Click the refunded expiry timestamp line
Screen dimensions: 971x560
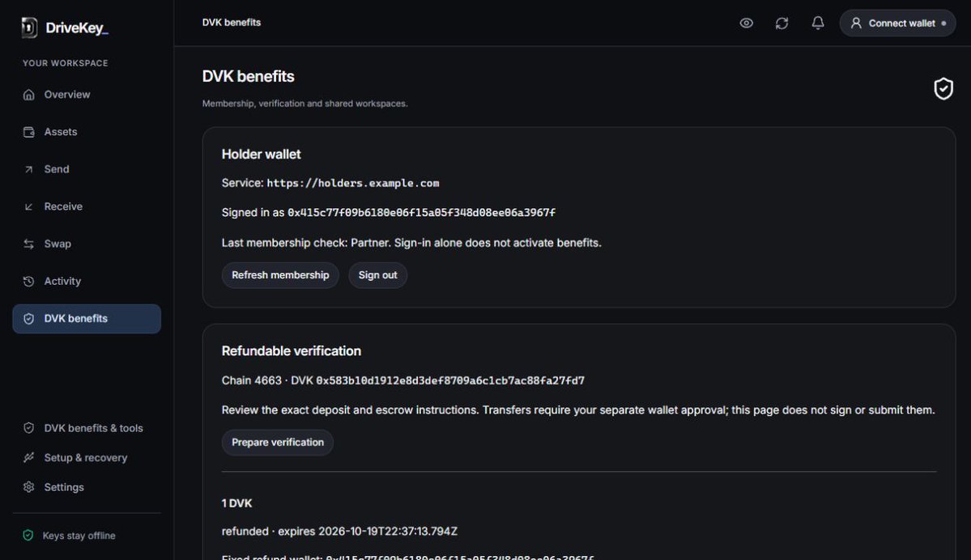coord(339,532)
